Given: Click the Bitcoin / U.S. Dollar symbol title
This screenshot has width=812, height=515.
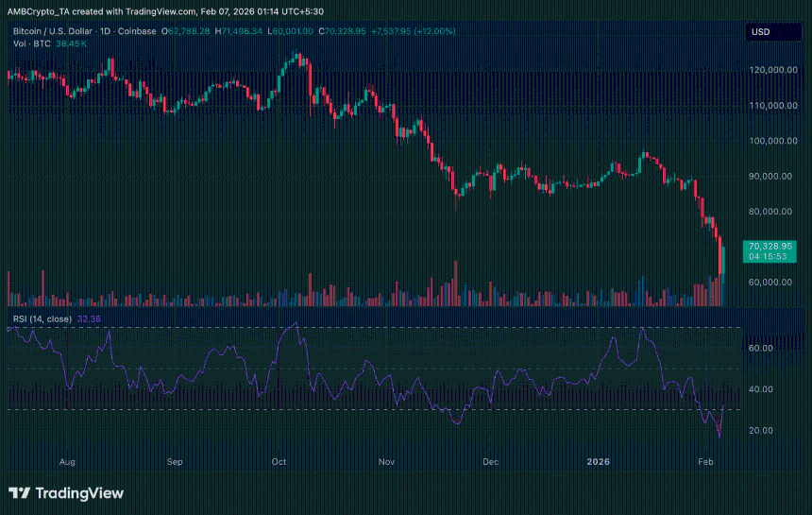Looking at the screenshot, I should [x=55, y=31].
